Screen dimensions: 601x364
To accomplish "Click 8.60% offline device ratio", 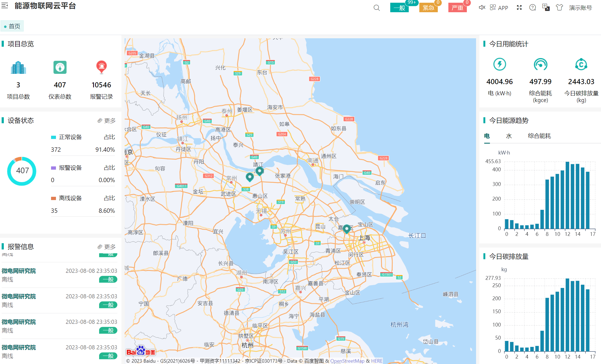I will 107,211.
